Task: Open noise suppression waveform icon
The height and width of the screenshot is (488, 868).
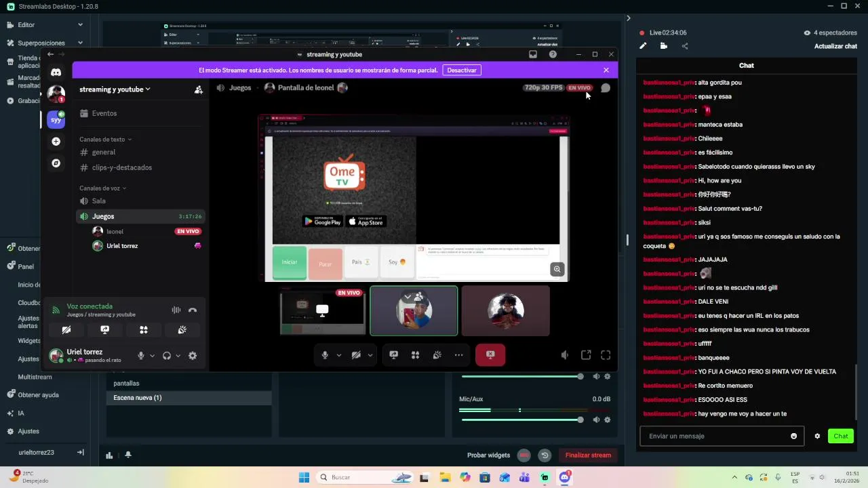Action: pos(176,310)
